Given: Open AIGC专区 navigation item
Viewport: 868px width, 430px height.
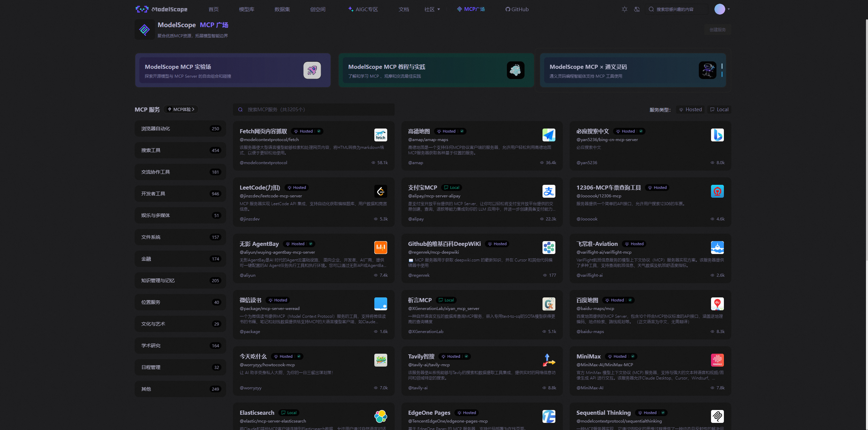Looking at the screenshot, I should (363, 9).
